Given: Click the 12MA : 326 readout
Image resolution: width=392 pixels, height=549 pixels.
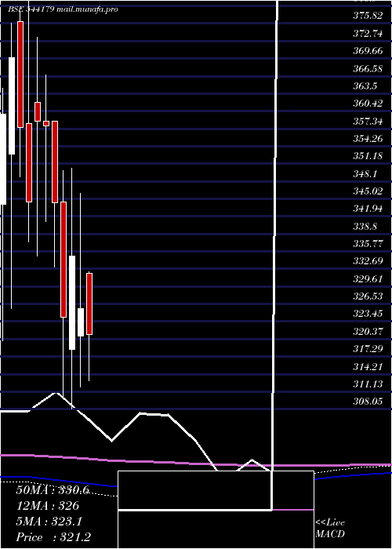Looking at the screenshot, I should click(x=48, y=506).
